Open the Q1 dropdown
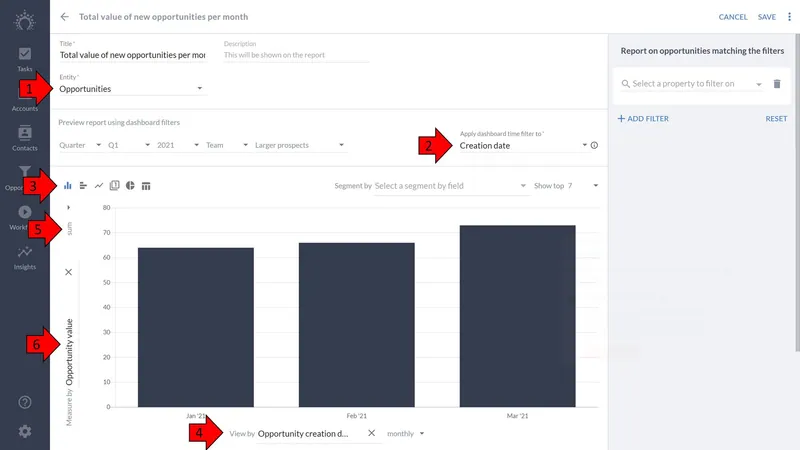The height and width of the screenshot is (450, 800). pyautogui.click(x=129, y=145)
